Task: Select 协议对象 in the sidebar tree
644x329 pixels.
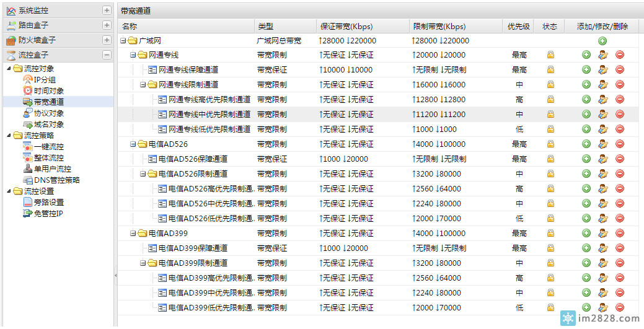Action: pyautogui.click(x=48, y=113)
